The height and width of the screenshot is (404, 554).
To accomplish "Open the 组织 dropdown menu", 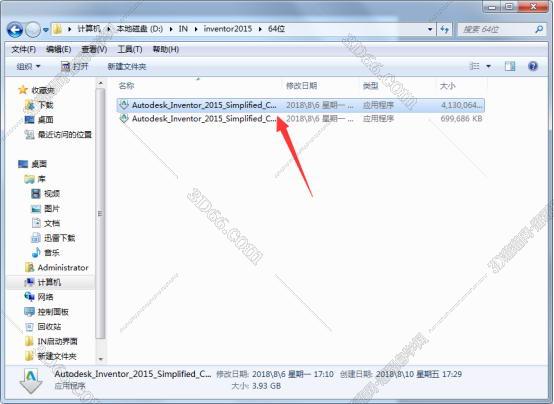I will pyautogui.click(x=28, y=66).
